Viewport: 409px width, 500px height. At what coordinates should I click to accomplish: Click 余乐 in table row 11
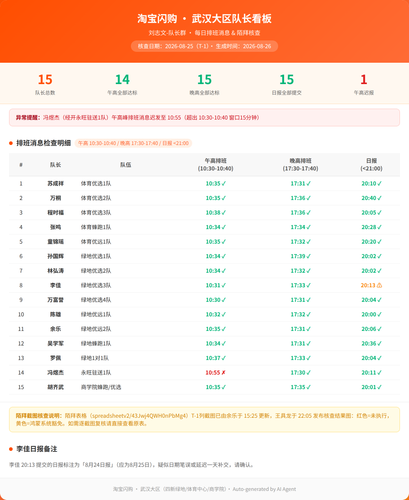pos(55,329)
